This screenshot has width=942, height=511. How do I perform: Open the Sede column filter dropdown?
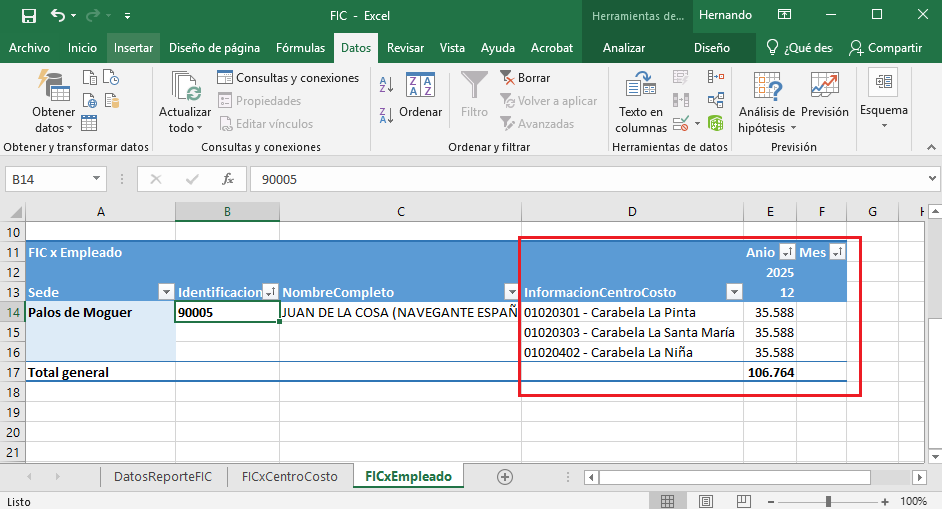tap(166, 292)
